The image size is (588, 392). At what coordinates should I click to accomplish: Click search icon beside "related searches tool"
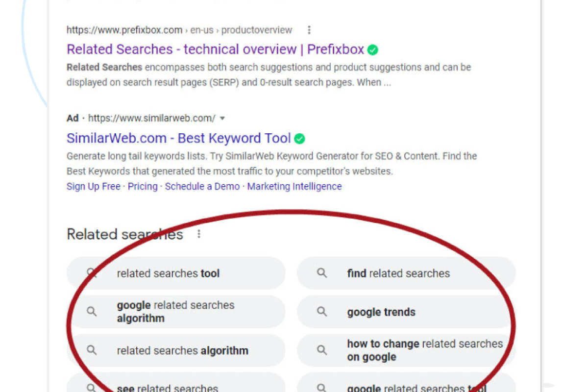[92, 273]
